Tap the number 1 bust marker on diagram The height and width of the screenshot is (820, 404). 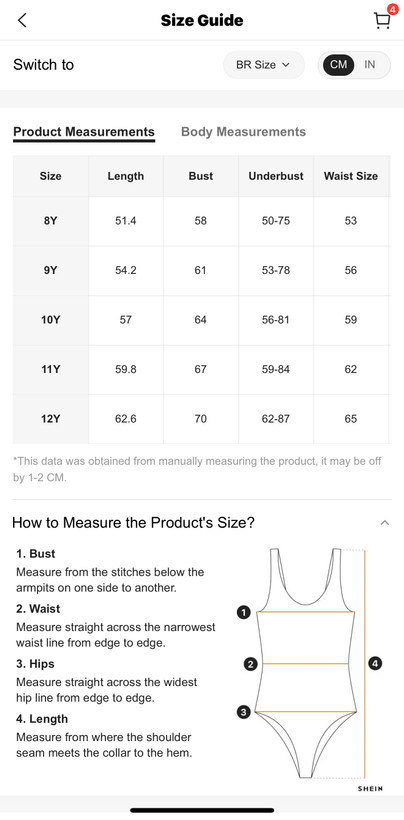click(243, 612)
